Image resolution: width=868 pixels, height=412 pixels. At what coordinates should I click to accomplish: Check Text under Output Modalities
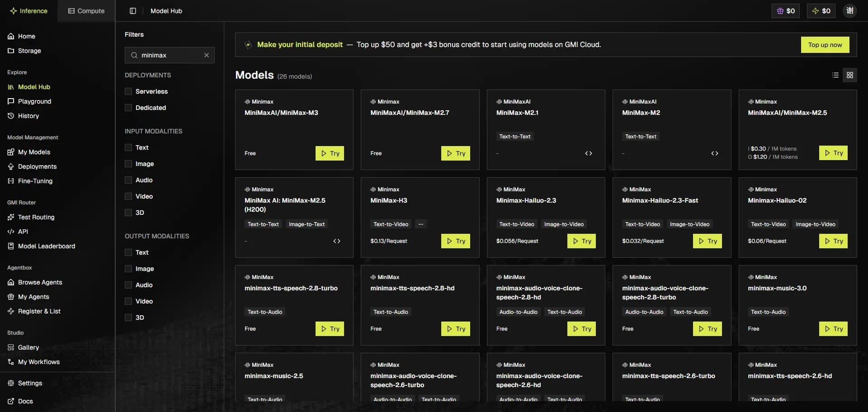click(x=128, y=252)
